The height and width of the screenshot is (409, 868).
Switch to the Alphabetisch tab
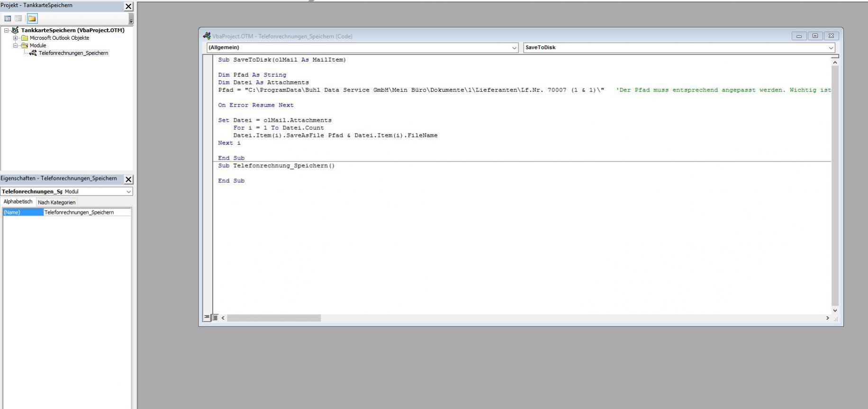tap(18, 202)
